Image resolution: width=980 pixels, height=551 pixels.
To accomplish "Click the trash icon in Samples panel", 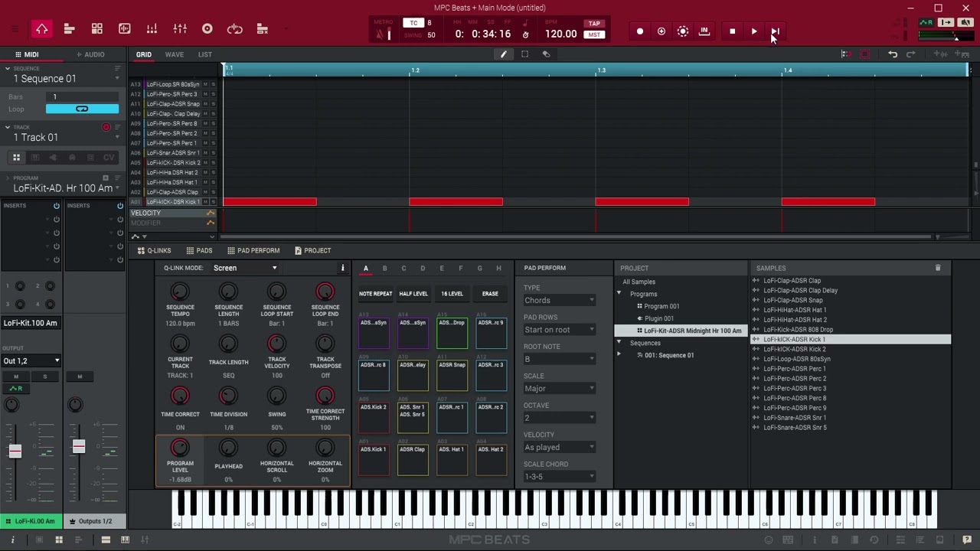I will [x=938, y=268].
